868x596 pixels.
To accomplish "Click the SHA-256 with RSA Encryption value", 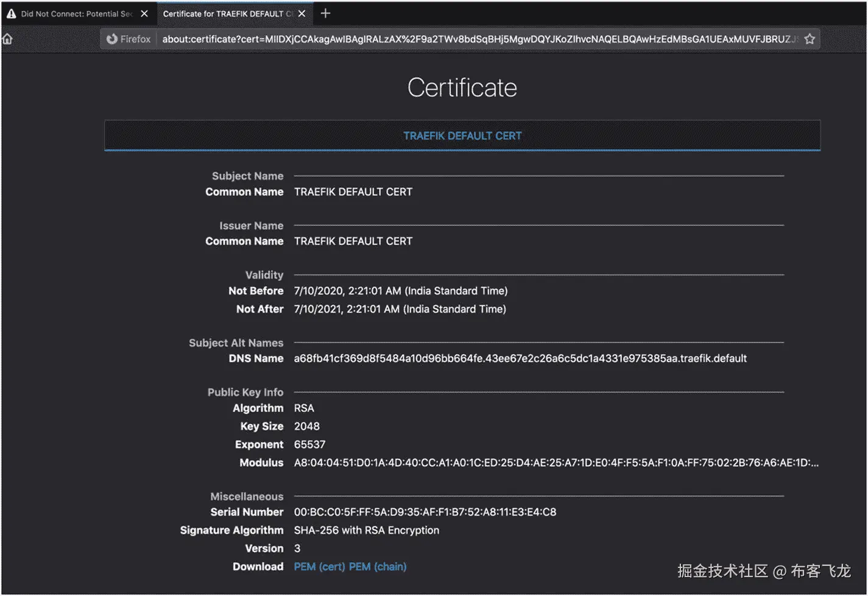I will pos(367,531).
